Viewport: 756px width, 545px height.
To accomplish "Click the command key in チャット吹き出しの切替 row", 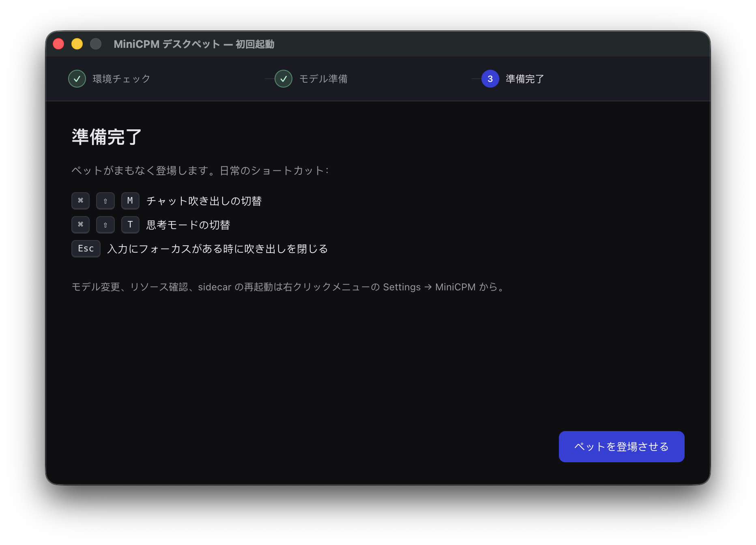I will (80, 201).
